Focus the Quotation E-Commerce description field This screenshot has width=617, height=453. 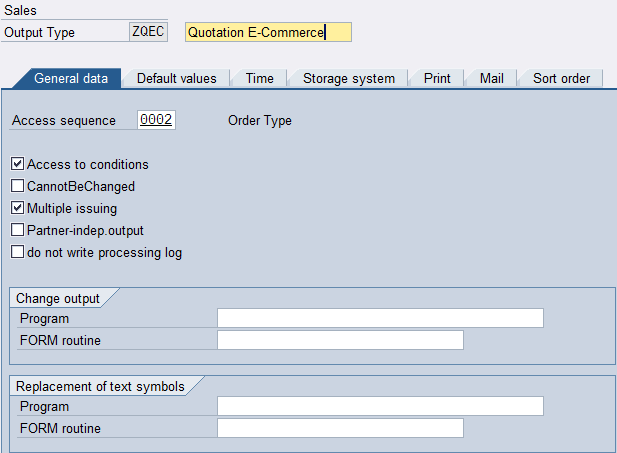coord(268,32)
